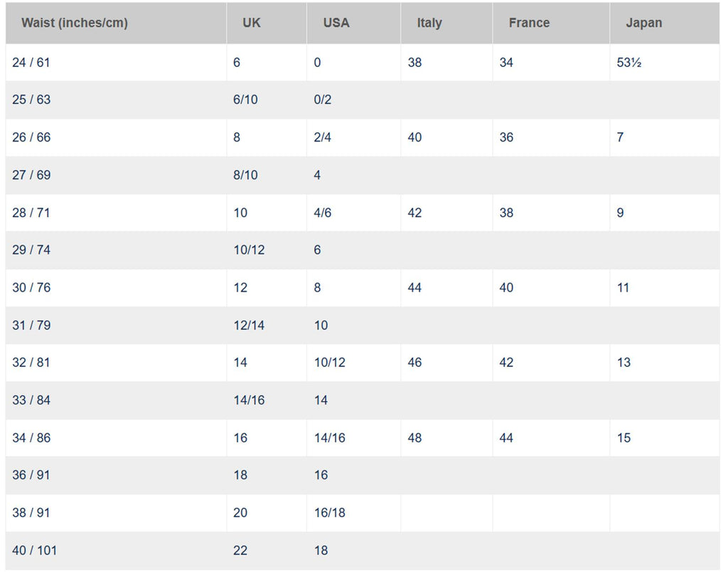Screen dimensions: 728x576
Task: Select the Japan column header
Action: click(x=643, y=23)
